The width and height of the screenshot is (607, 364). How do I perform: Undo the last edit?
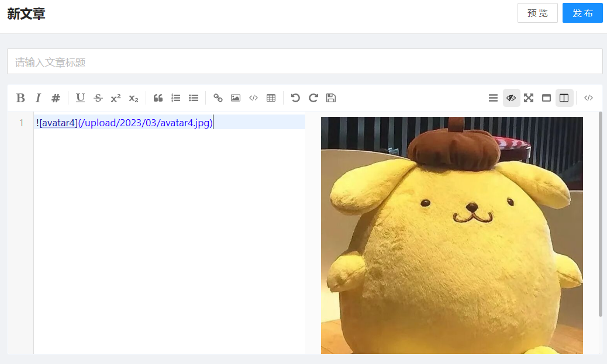295,98
